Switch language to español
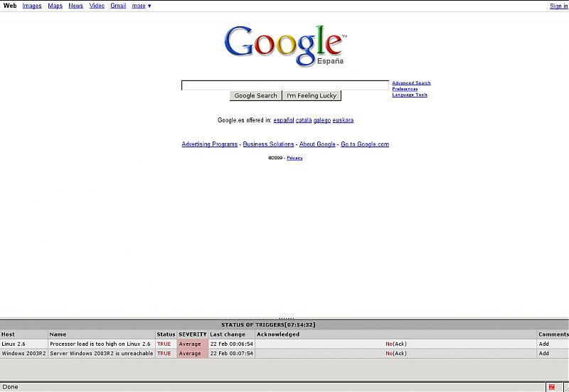Image resolution: width=569 pixels, height=392 pixels. click(283, 120)
